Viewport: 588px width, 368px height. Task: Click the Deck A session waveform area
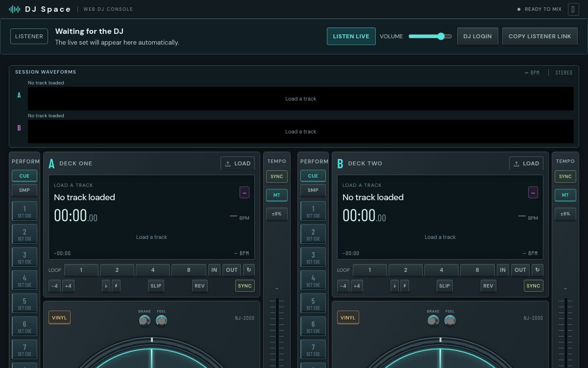301,99
